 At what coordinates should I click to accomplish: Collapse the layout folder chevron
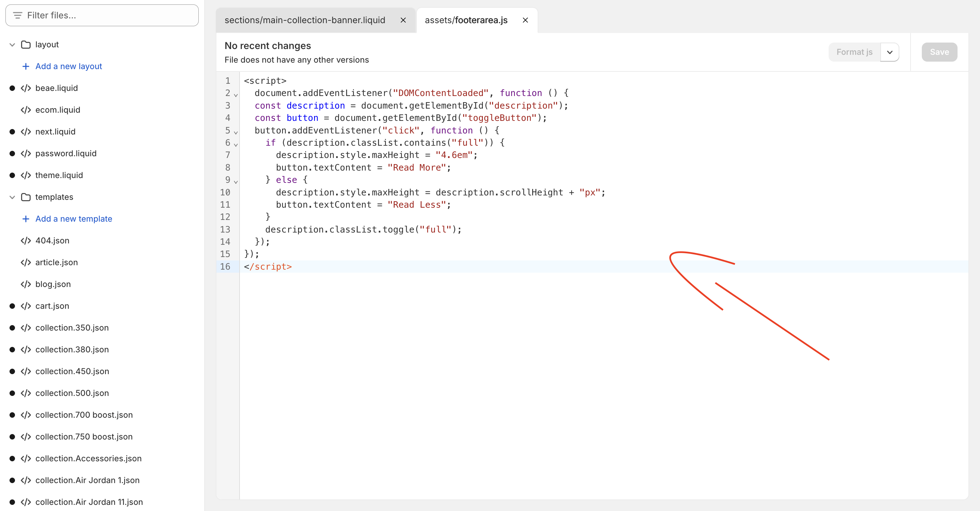pos(12,45)
